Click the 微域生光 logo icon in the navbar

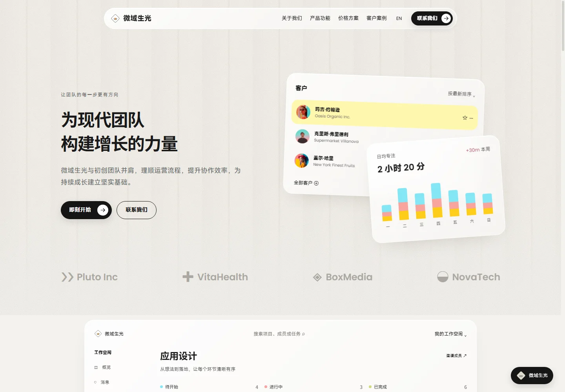pos(115,18)
